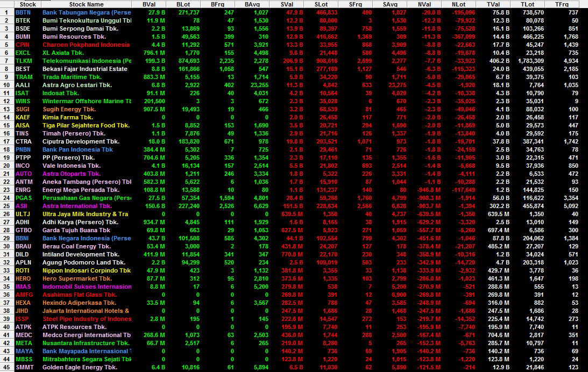Click the TLot column header
The image size is (588, 372).
[x=528, y=4]
